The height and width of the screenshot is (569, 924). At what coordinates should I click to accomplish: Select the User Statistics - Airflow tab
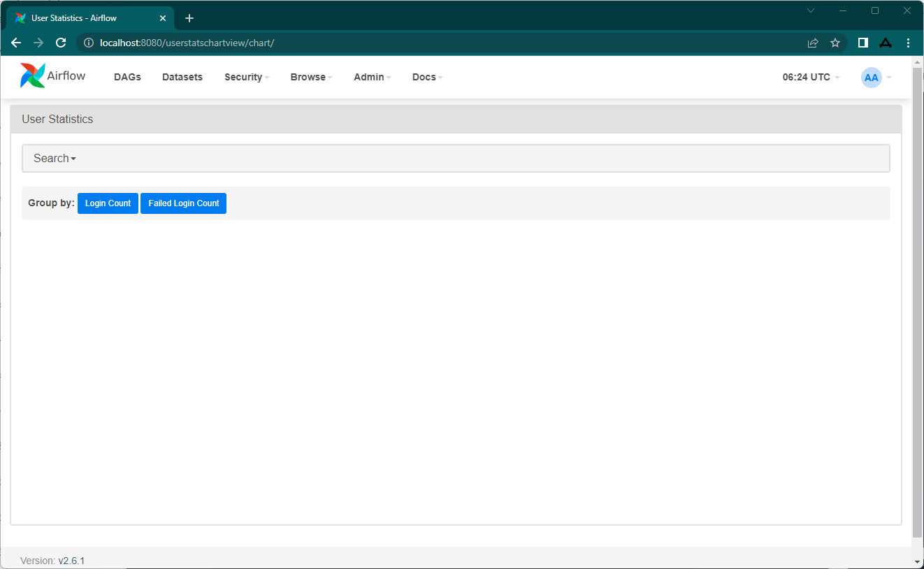pos(90,18)
